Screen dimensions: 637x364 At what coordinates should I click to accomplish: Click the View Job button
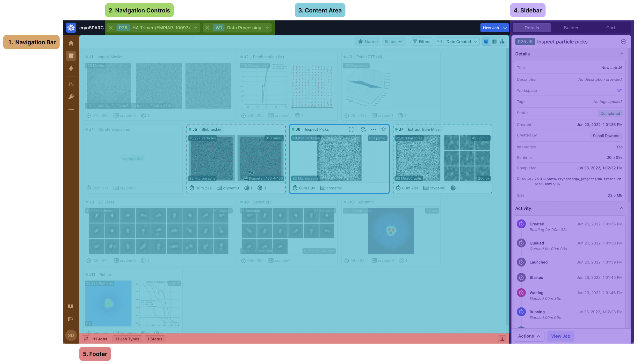[561, 336]
